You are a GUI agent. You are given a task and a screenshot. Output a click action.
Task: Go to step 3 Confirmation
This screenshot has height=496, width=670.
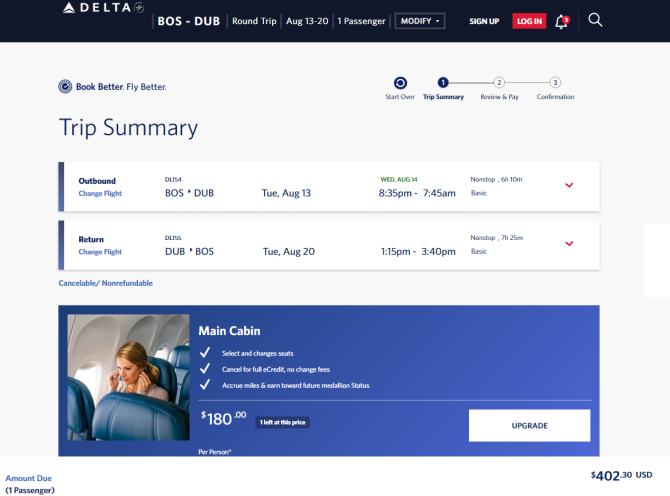click(x=555, y=82)
